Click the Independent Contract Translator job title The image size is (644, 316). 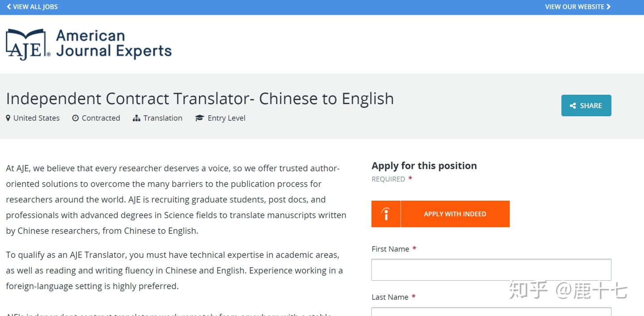point(200,99)
